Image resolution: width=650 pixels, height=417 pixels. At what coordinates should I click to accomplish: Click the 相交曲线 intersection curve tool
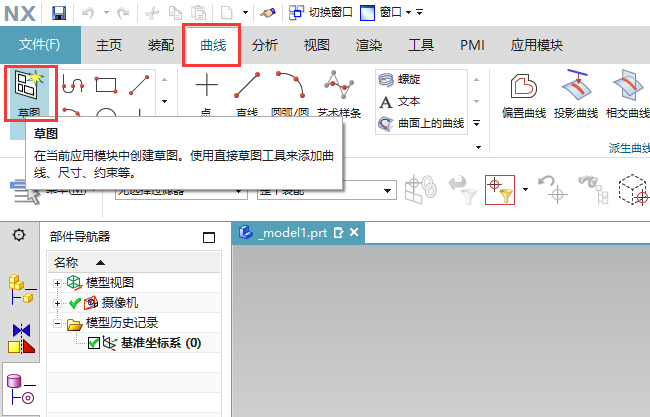[628, 95]
